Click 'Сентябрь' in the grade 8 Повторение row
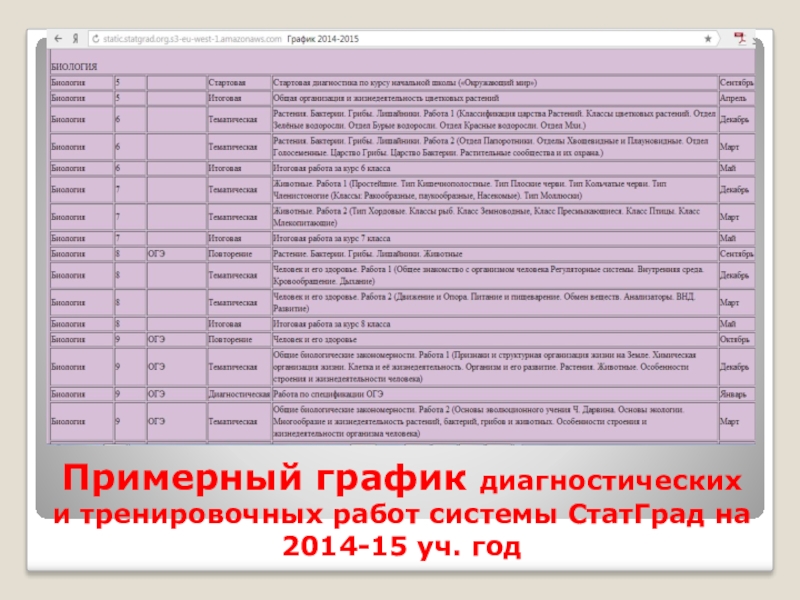The image size is (800, 600). (736, 254)
